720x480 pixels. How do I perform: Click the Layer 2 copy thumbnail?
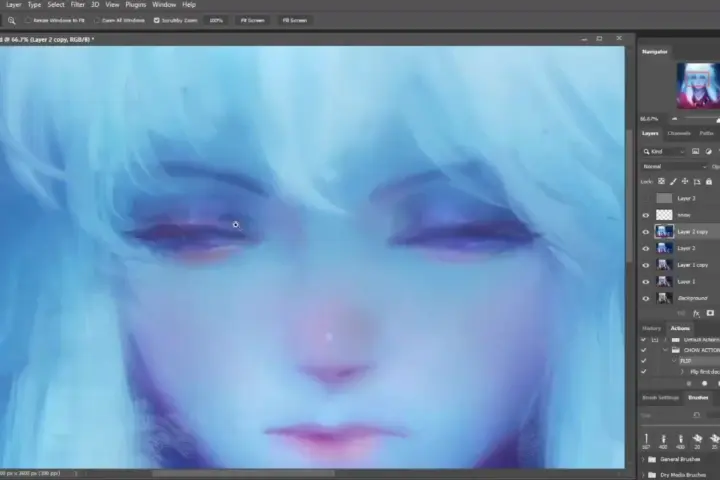[664, 232]
